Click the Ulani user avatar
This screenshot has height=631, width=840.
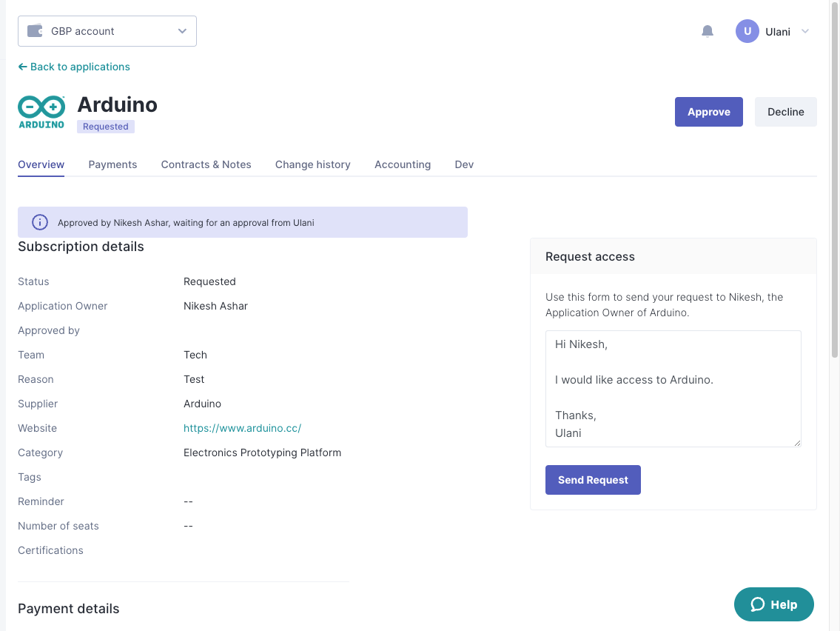tap(747, 31)
